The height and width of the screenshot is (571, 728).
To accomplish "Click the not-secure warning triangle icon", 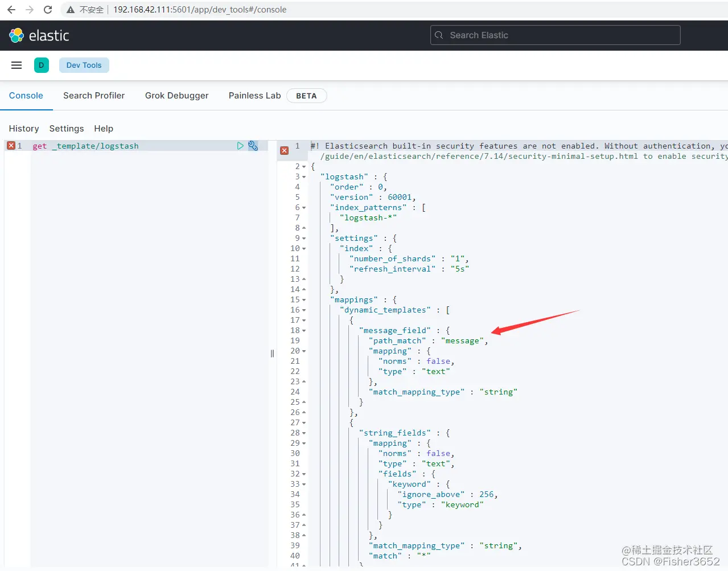I will (71, 10).
